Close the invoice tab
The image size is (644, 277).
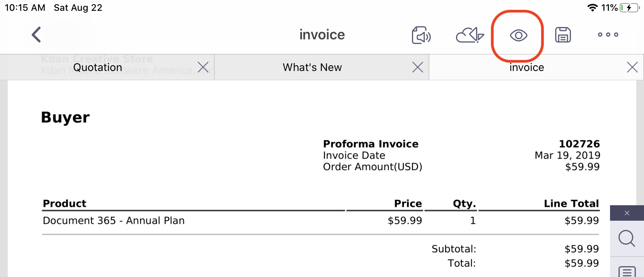[632, 67]
